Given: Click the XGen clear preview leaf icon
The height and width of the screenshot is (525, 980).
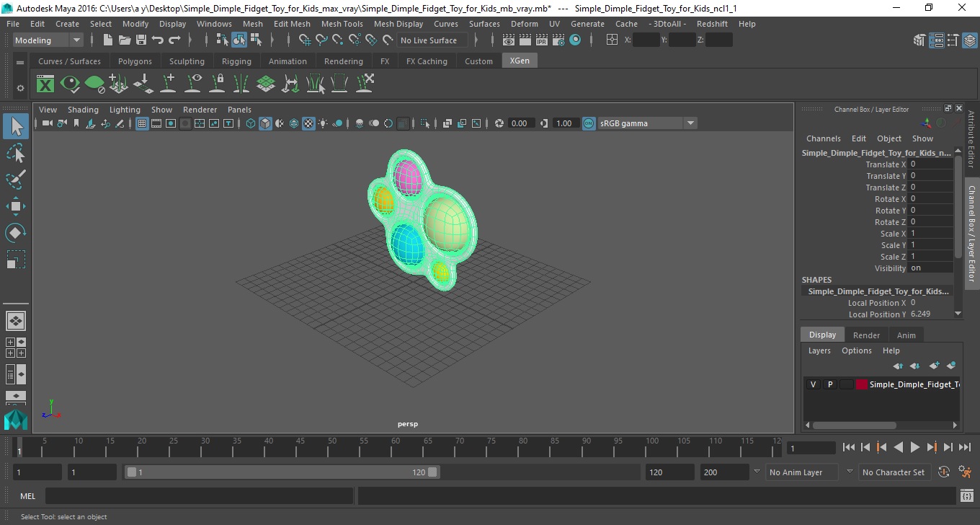Looking at the screenshot, I should click(94, 84).
